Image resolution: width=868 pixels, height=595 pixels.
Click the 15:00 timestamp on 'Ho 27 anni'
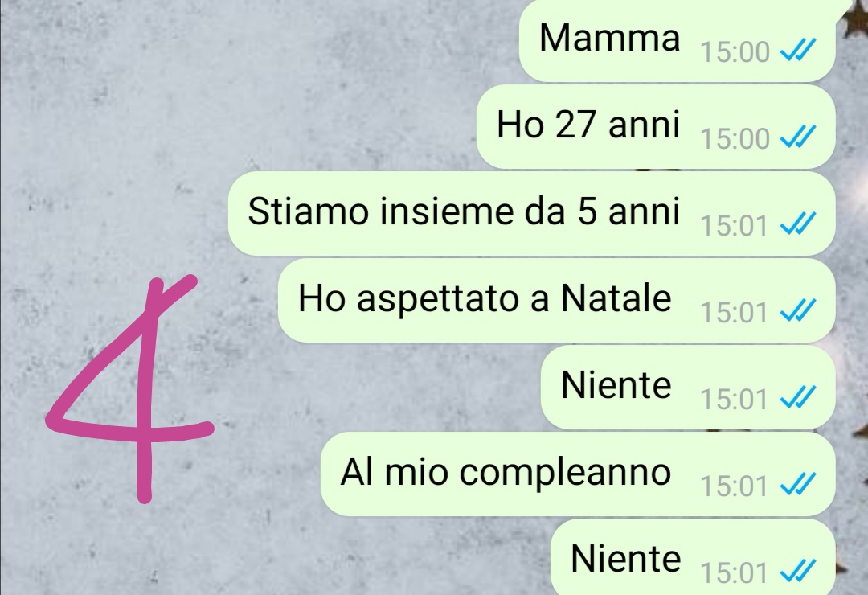click(x=735, y=139)
